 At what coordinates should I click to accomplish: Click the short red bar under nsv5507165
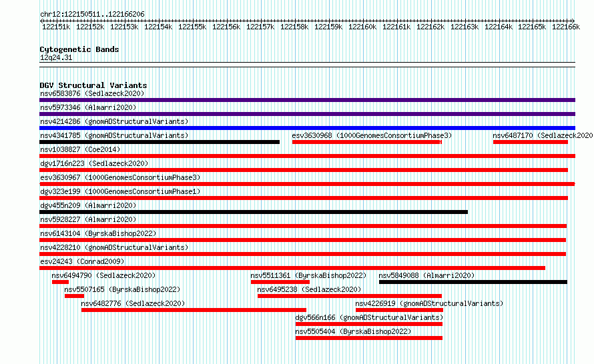point(74,296)
